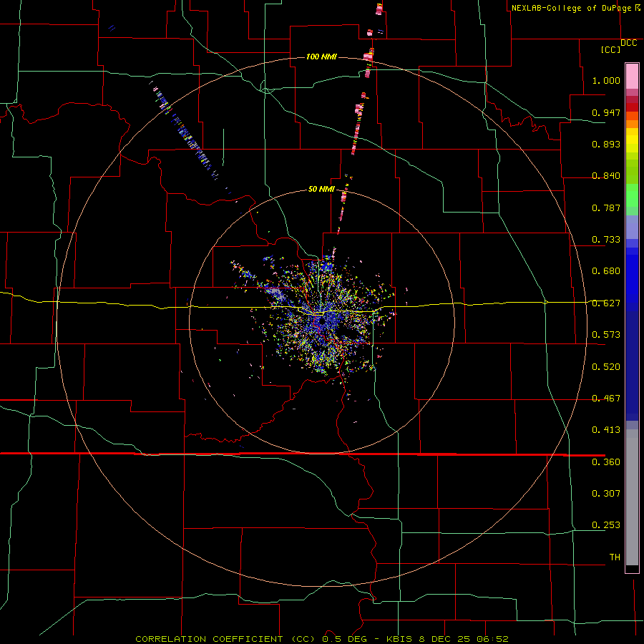Click the DCC label above the color scale
This screenshot has height=644, width=644.
[x=629, y=43]
